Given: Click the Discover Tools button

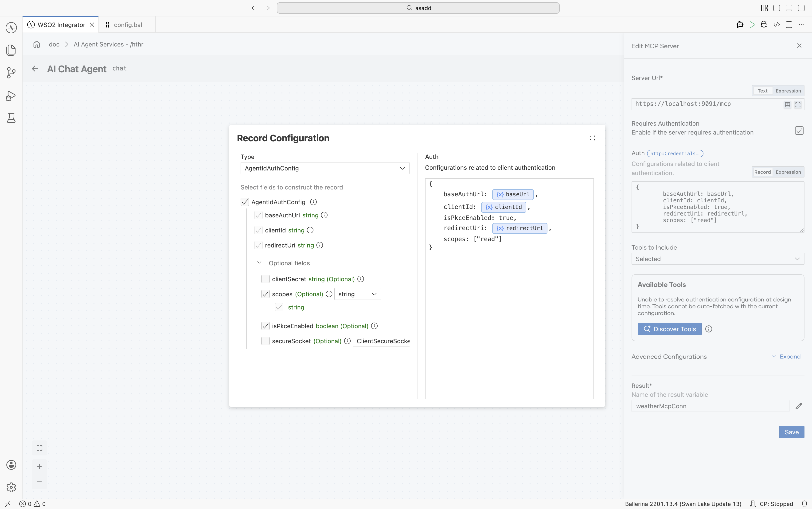Looking at the screenshot, I should [x=670, y=329].
